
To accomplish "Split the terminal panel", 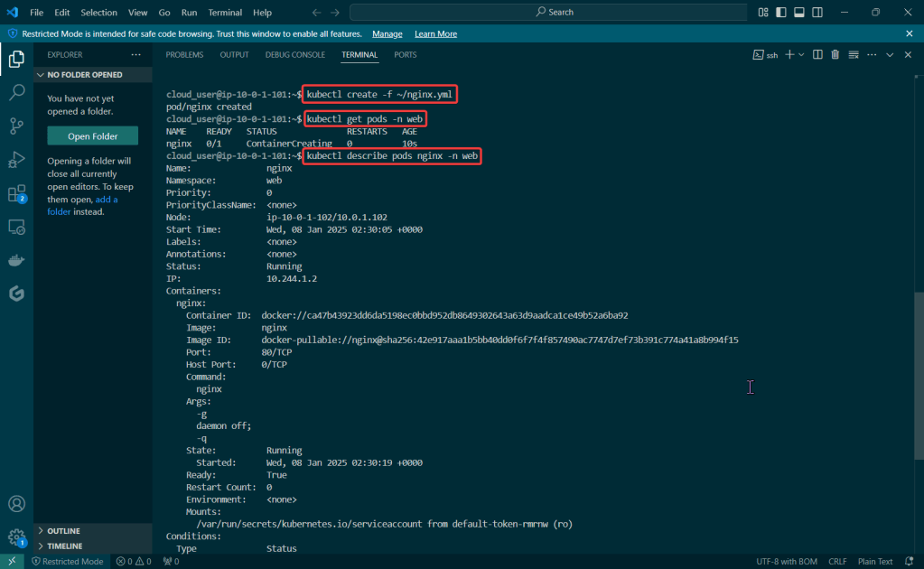I will pyautogui.click(x=817, y=55).
